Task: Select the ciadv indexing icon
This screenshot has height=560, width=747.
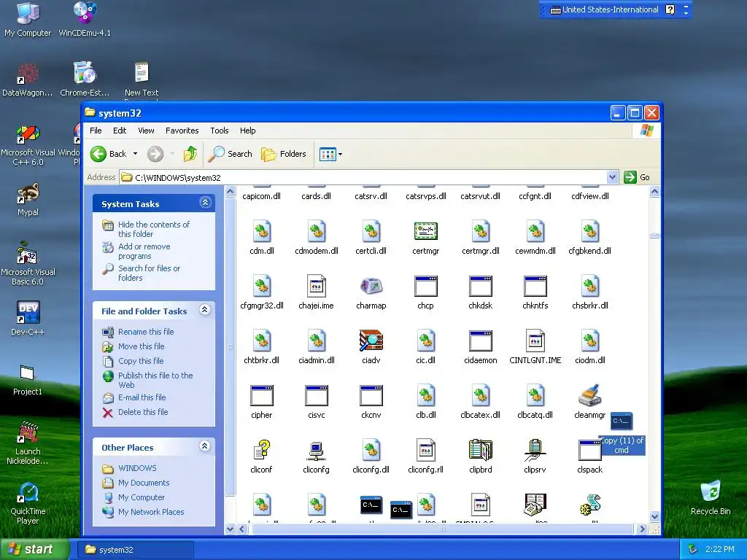Action: (x=371, y=341)
